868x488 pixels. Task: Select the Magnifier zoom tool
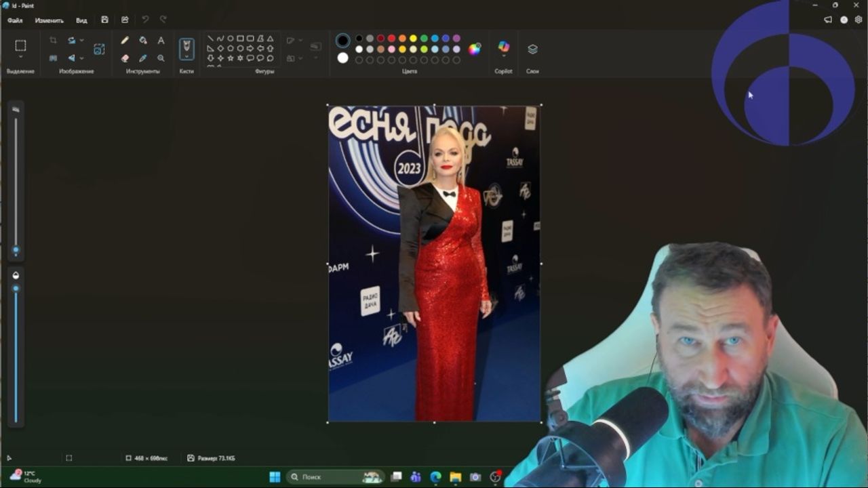[x=161, y=58]
